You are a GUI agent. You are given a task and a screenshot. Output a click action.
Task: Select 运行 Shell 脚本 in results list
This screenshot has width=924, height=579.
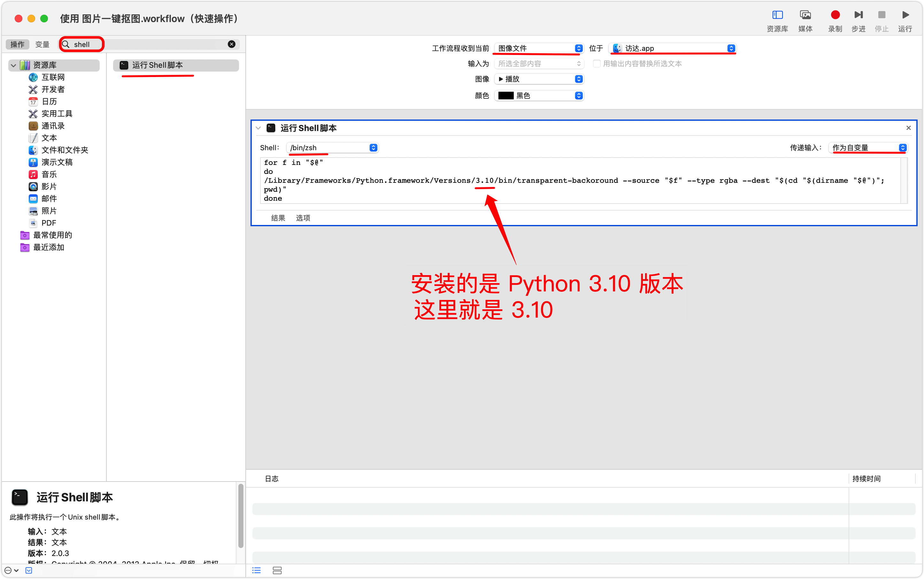pos(176,65)
